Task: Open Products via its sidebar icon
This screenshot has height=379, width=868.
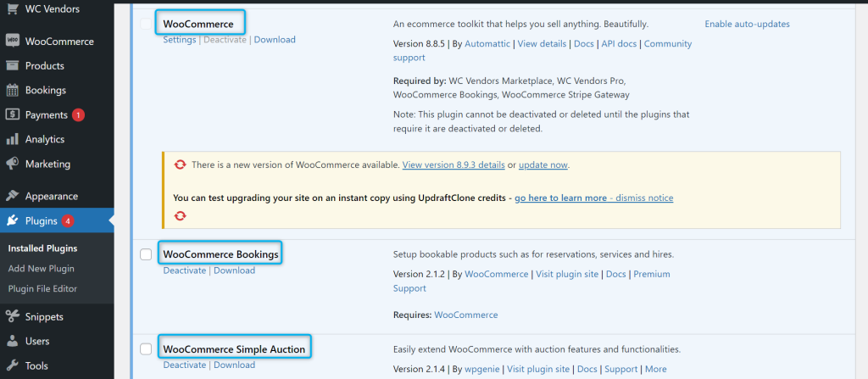Action: click(x=13, y=65)
